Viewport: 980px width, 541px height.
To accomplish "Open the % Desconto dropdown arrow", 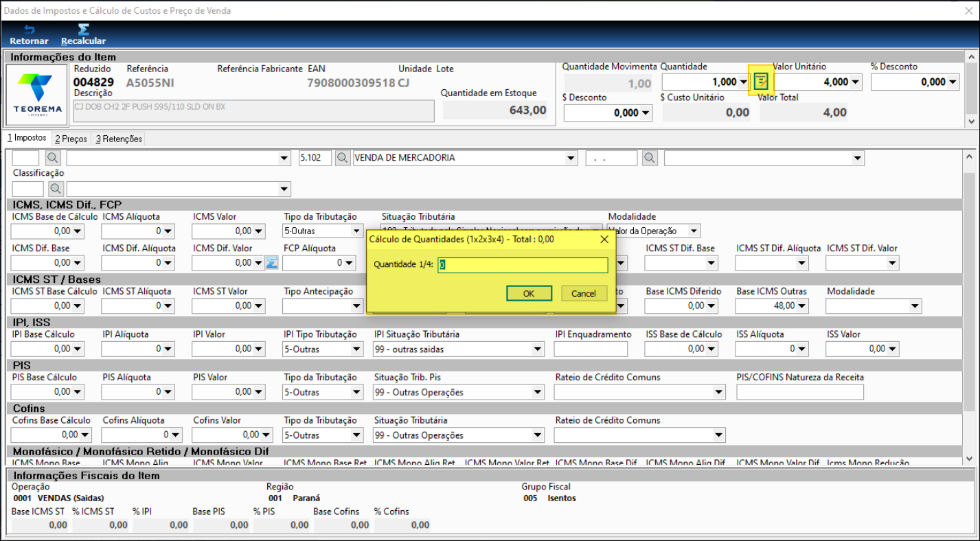I will (953, 82).
